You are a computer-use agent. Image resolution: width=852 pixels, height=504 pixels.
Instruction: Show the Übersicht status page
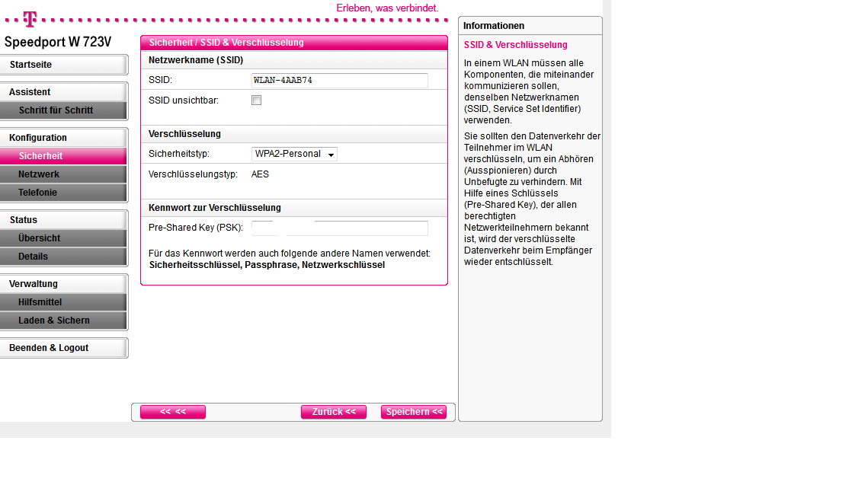coord(63,238)
